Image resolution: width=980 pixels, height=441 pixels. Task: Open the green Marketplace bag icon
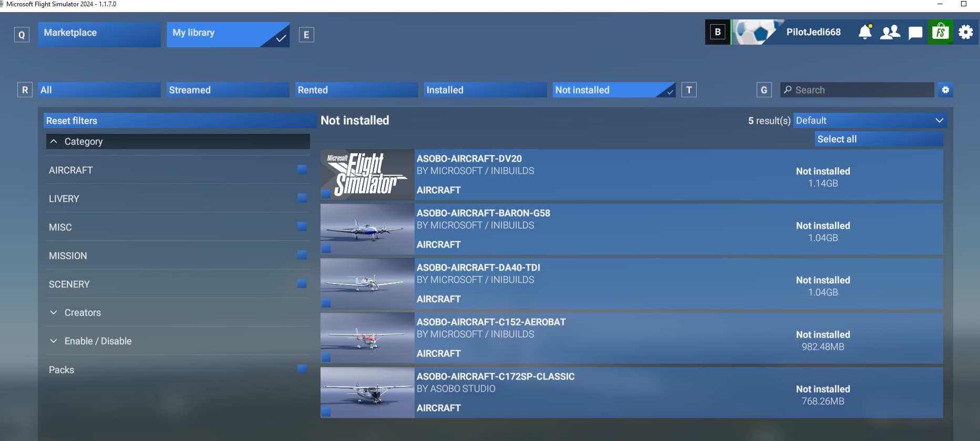point(941,32)
